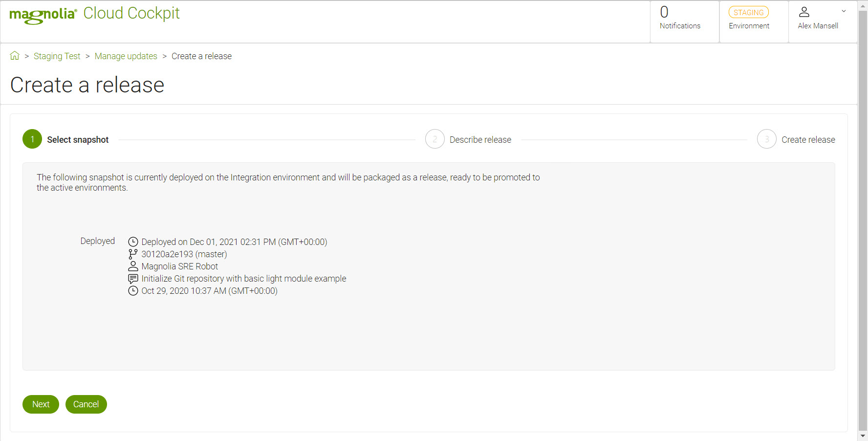Viewport: 868px width, 441px height.
Task: Click the 'Deployed' label
Action: (x=98, y=241)
